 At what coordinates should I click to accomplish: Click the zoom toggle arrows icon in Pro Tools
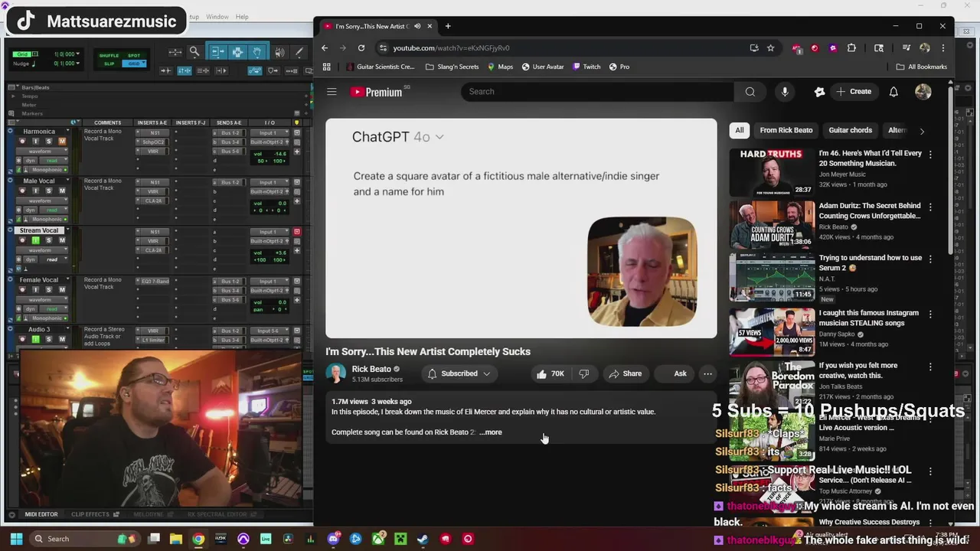click(175, 52)
